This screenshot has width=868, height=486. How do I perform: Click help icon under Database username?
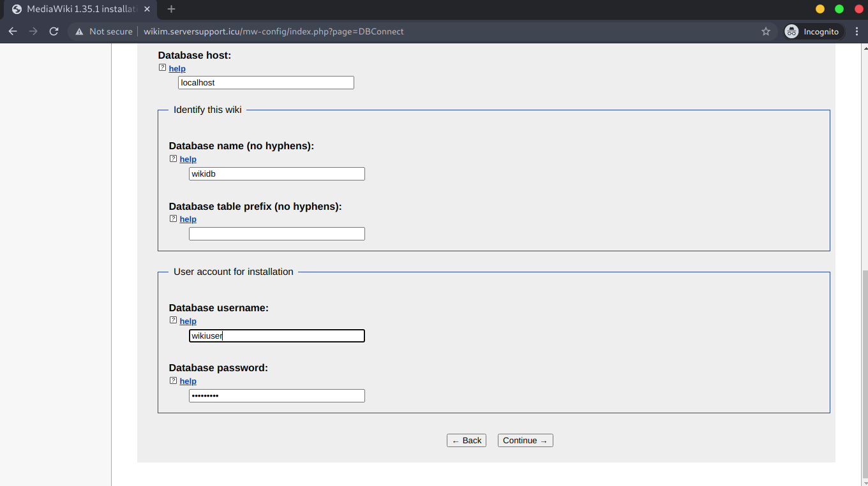173,321
